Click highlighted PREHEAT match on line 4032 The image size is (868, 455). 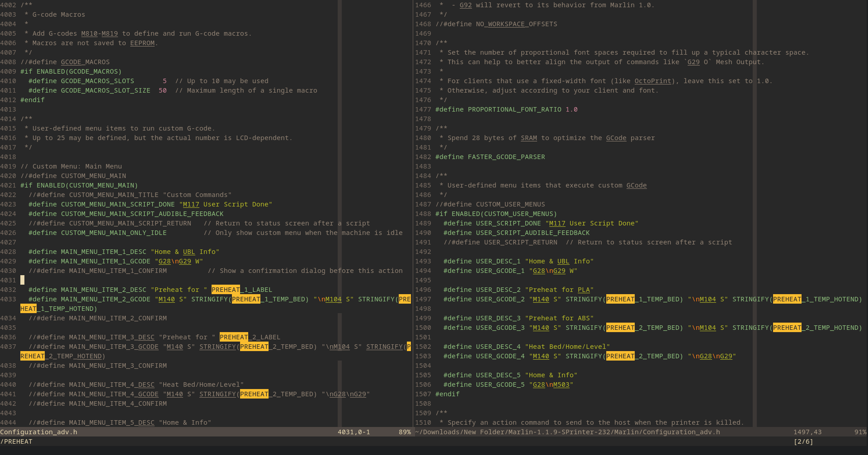point(226,290)
